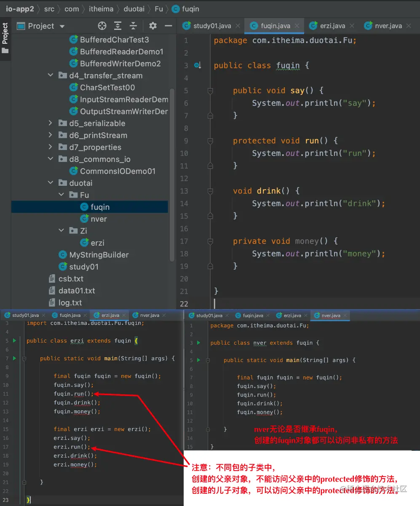420x506 pixels.
Task: Click run gutter arrow beside erzi main method
Action: tap(14, 358)
